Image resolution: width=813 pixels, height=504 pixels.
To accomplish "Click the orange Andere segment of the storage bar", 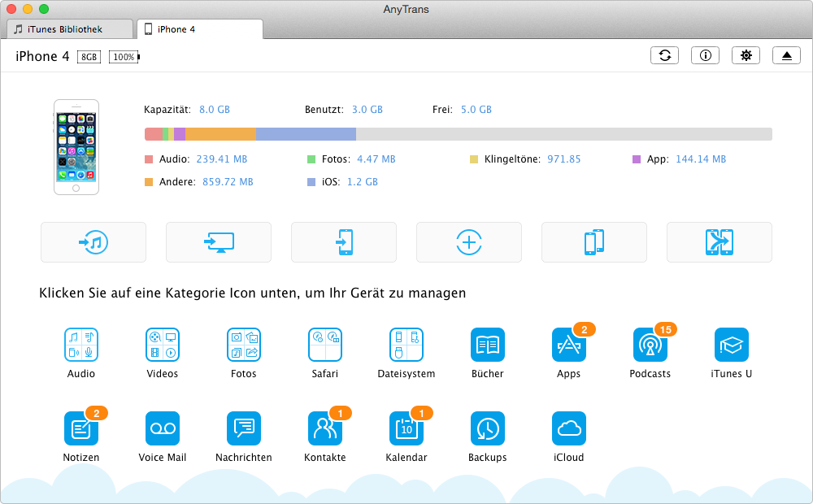I will [x=220, y=134].
